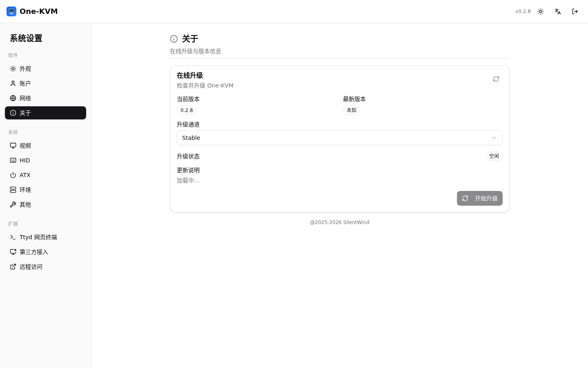Open 其他 other settings
Viewport: 588px width, 368px height.
pyautogui.click(x=45, y=204)
